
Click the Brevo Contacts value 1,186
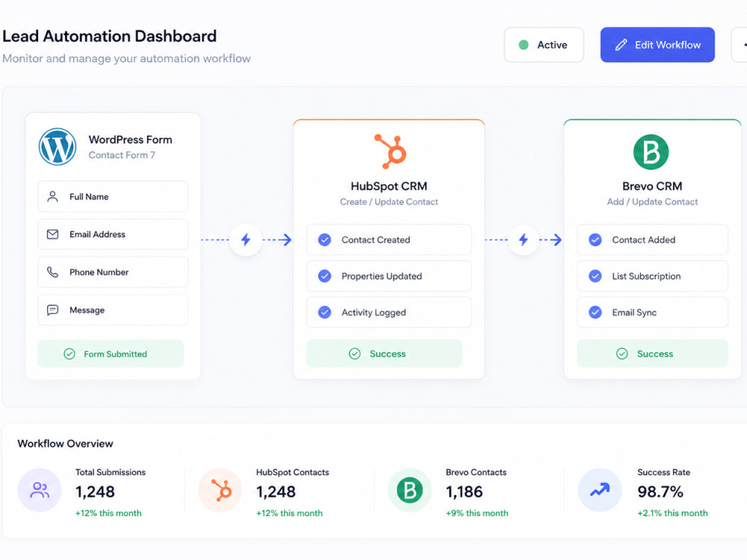pyautogui.click(x=464, y=492)
